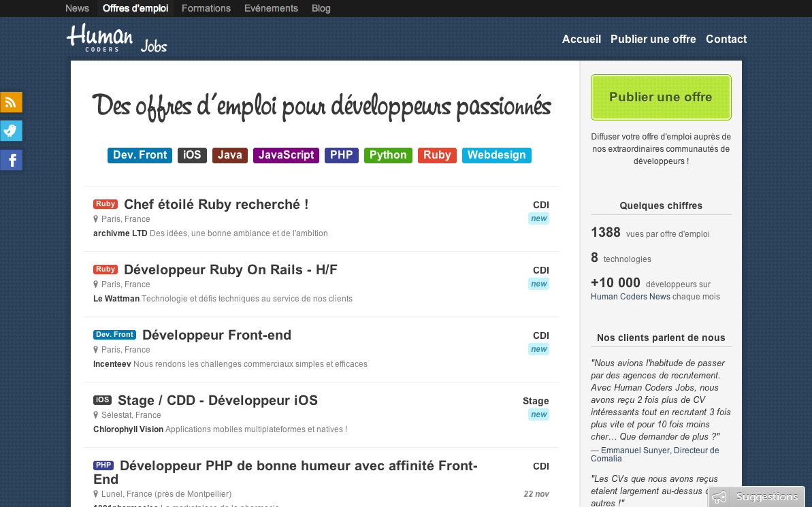Click the Human Coders logo
This screenshot has width=812, height=507.
click(100, 37)
